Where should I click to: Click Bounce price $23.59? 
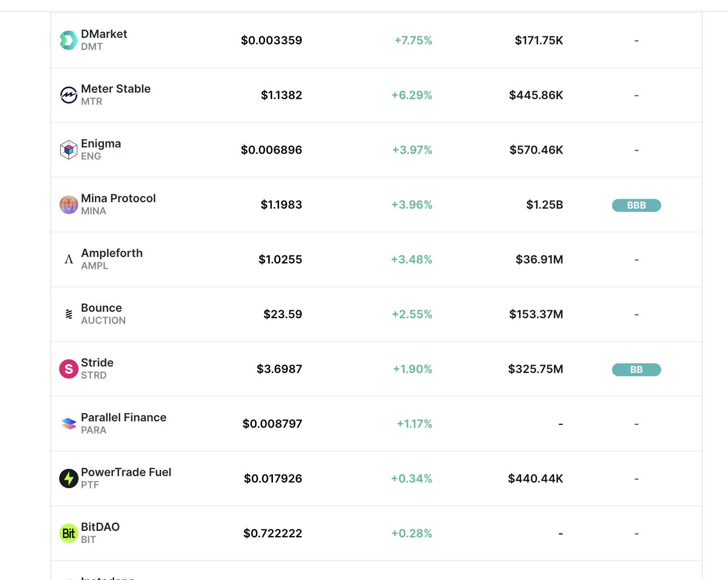(283, 314)
